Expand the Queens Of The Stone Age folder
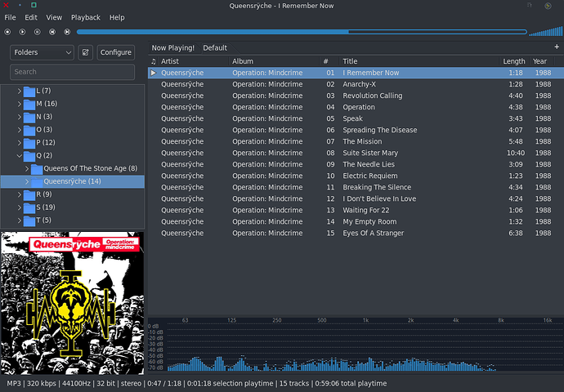Screen dimensions: 564x392 click(x=27, y=168)
